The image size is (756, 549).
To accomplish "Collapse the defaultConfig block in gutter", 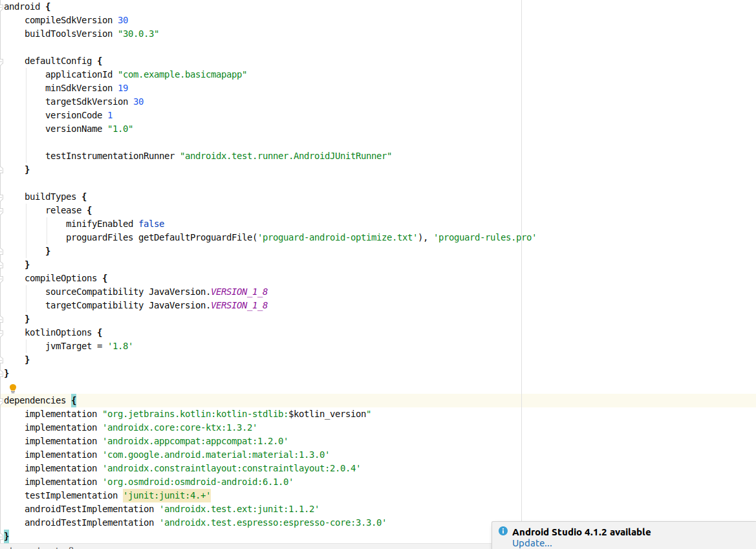I will [1, 61].
